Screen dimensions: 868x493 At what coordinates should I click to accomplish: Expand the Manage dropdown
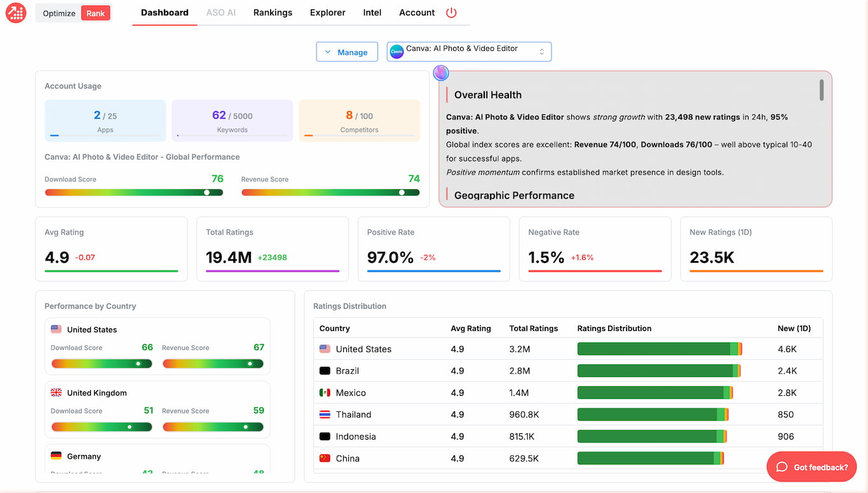347,52
